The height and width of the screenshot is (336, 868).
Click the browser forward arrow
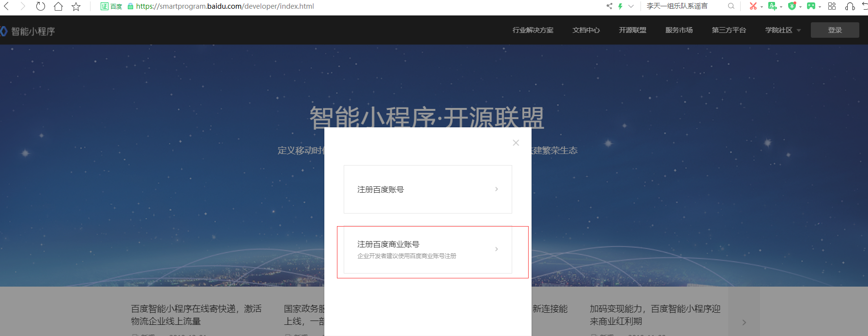(22, 6)
